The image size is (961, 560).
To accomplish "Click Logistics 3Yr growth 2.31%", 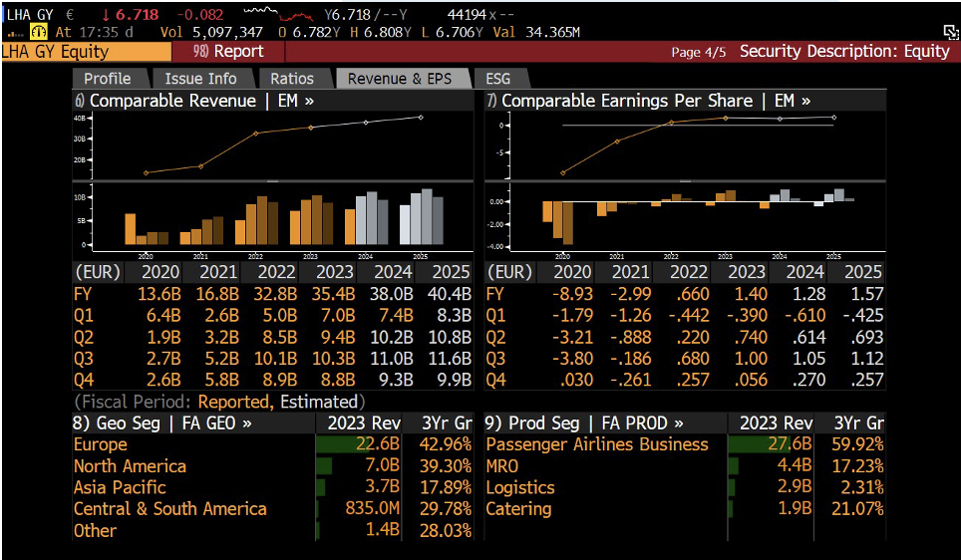I will [862, 487].
